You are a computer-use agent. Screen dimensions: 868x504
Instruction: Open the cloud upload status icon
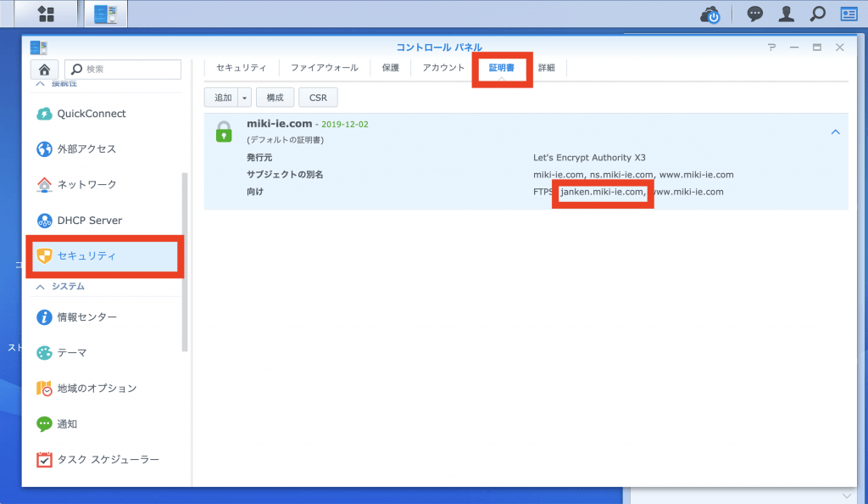tap(709, 14)
